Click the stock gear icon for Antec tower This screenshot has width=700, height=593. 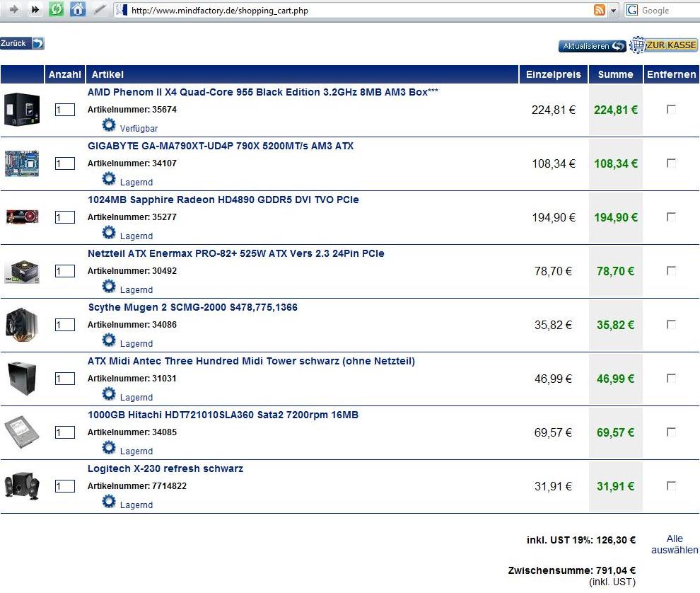coord(108,393)
